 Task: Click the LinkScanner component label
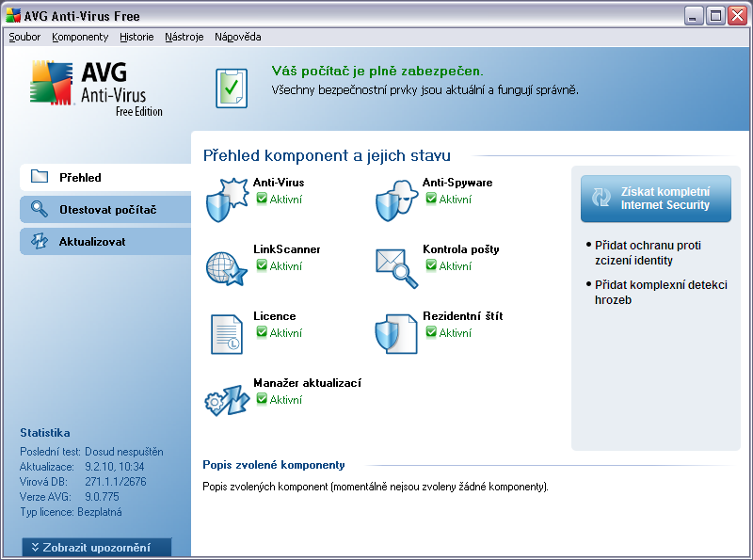pos(287,249)
